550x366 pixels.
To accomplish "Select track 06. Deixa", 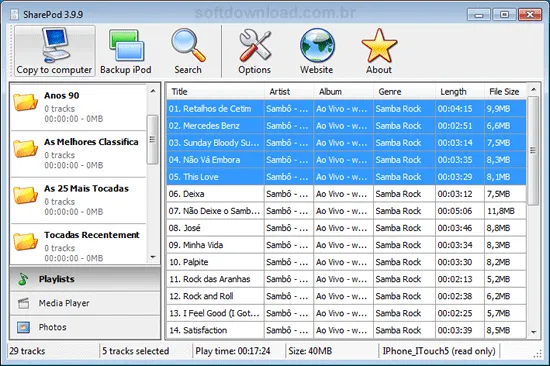I will pyautogui.click(x=346, y=194).
